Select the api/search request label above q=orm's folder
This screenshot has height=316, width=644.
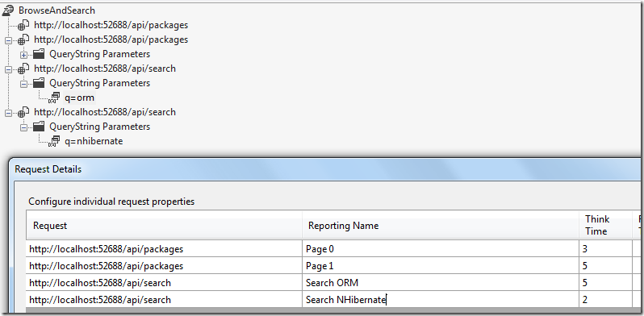click(x=105, y=69)
